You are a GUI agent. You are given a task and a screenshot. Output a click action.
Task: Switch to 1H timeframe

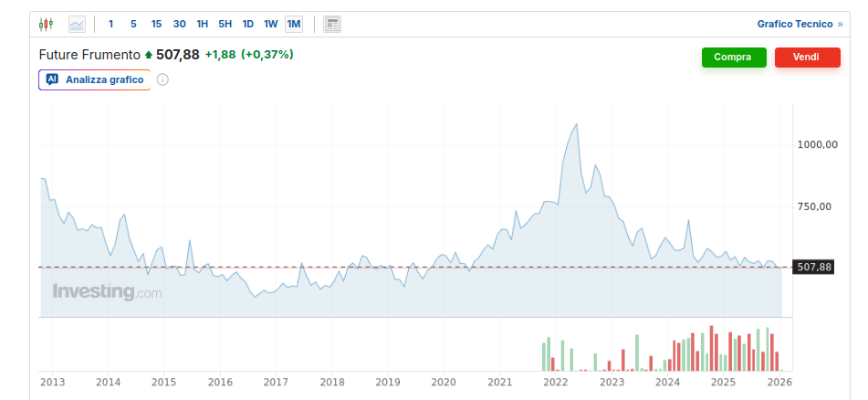(x=203, y=24)
